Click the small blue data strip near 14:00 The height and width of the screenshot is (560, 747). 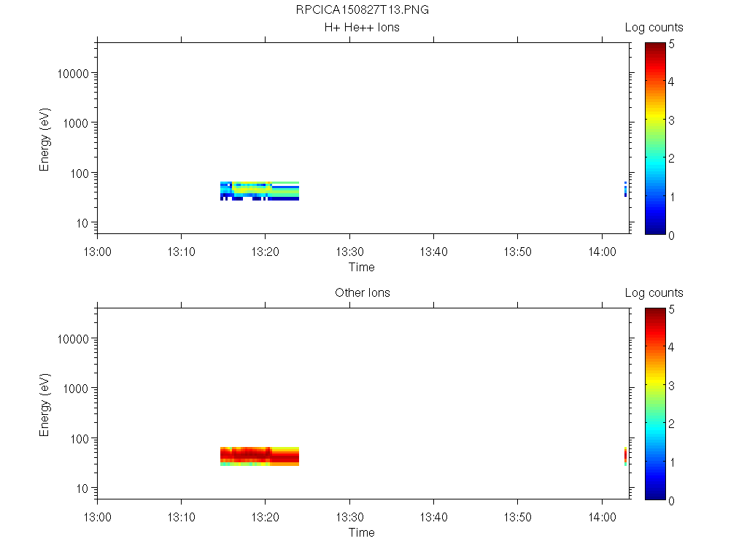point(625,189)
